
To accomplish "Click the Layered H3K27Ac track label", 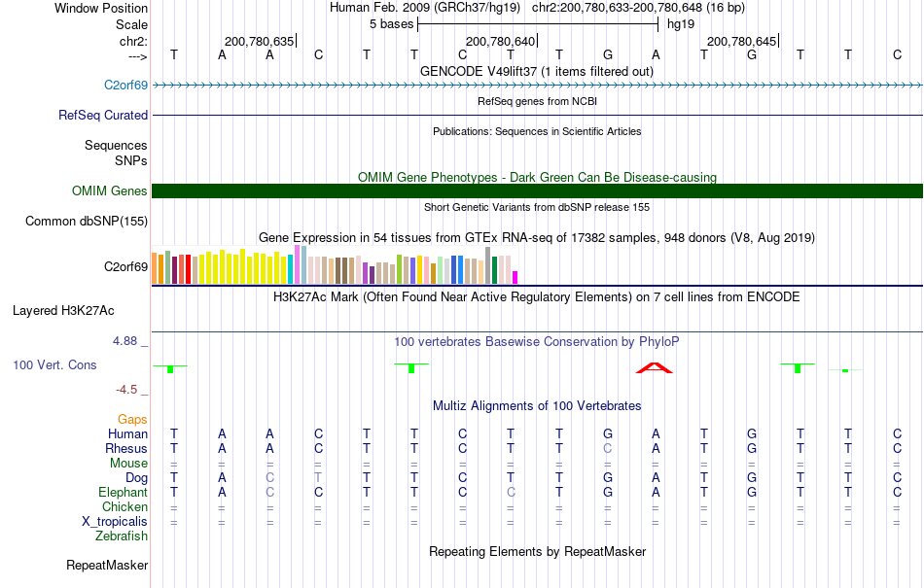I will click(x=63, y=311).
